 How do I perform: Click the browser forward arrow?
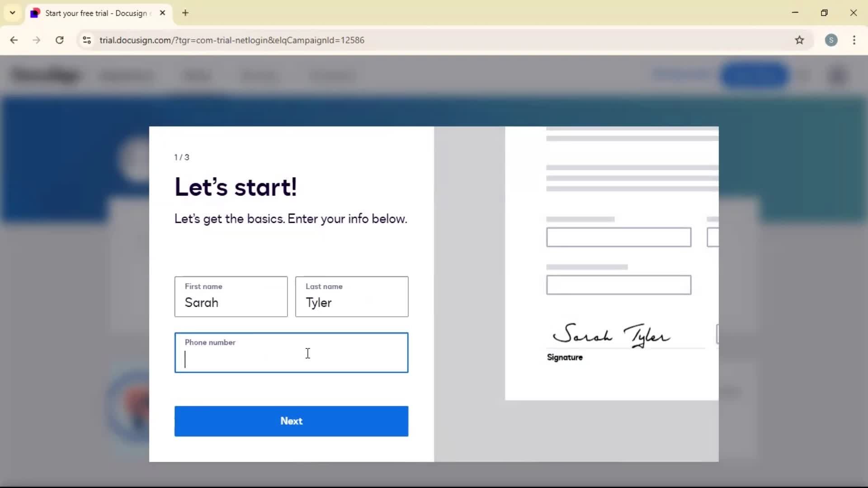tap(37, 40)
